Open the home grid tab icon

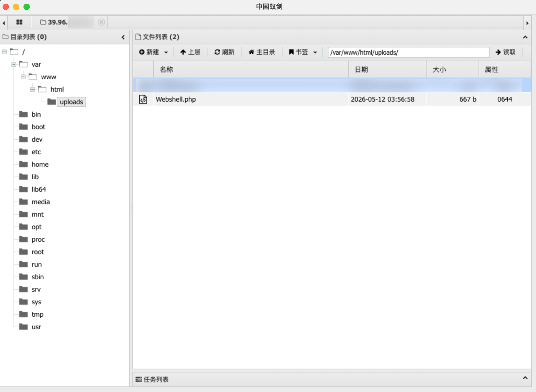[x=19, y=22]
